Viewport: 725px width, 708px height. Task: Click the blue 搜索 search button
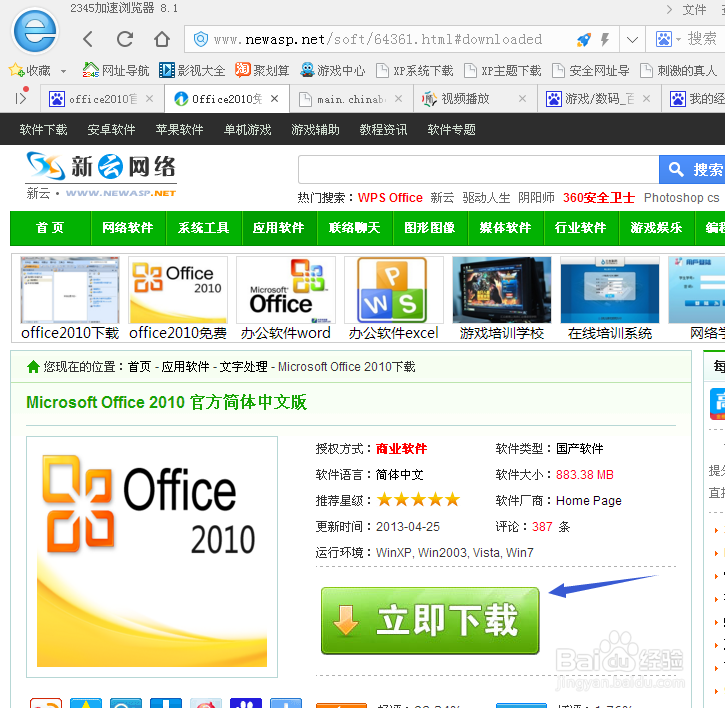[692, 169]
